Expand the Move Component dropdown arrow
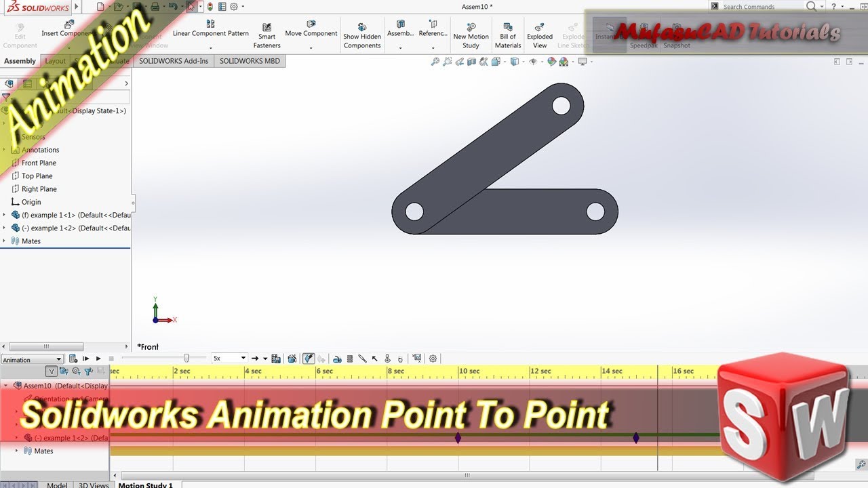868x488 pixels. click(x=311, y=48)
